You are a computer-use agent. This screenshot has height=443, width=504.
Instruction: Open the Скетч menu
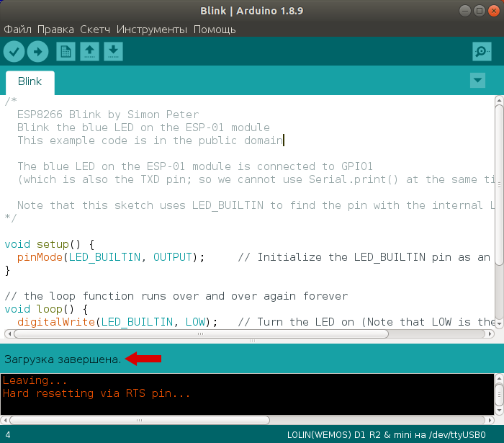point(95,30)
